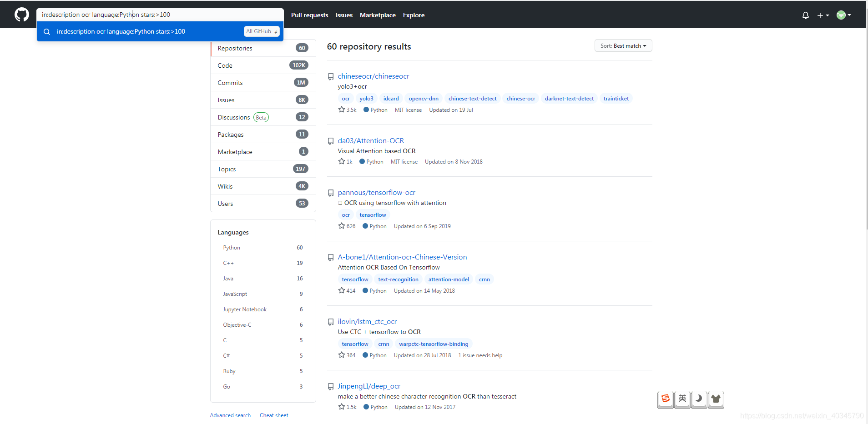Select the Repositories results filter
Viewport: 868px width, 424px height.
coord(263,48)
